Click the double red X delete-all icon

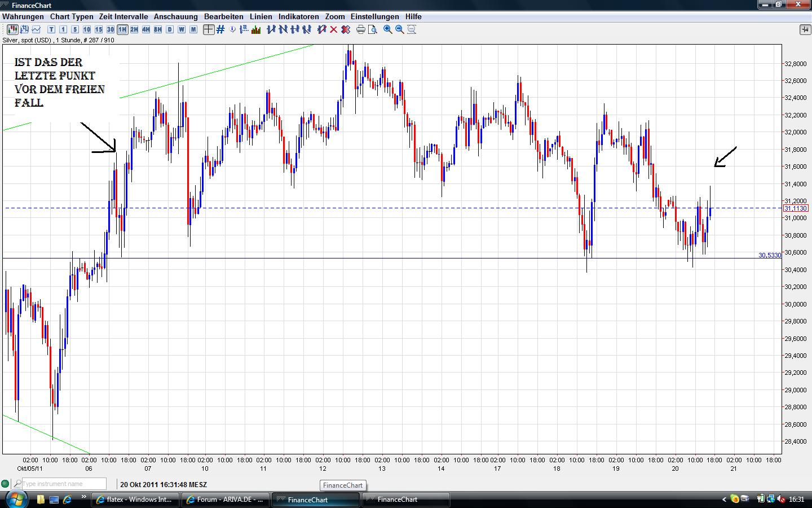click(x=346, y=29)
